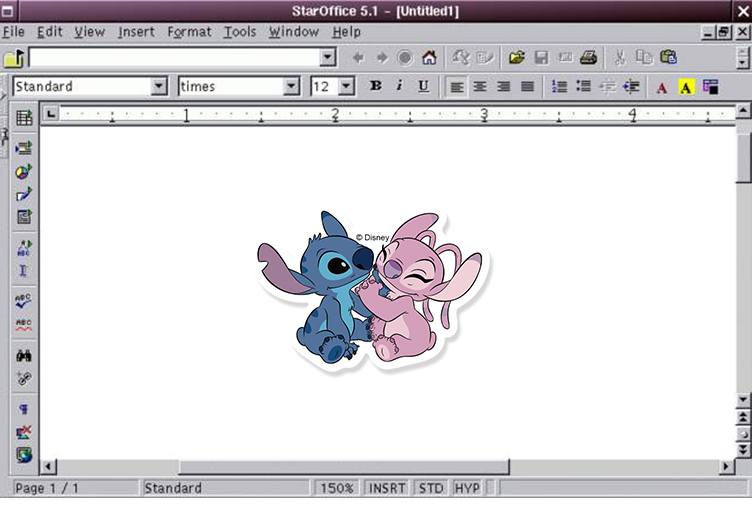The width and height of the screenshot is (752, 520).
Task: Save document with floppy disk icon
Action: (x=541, y=58)
